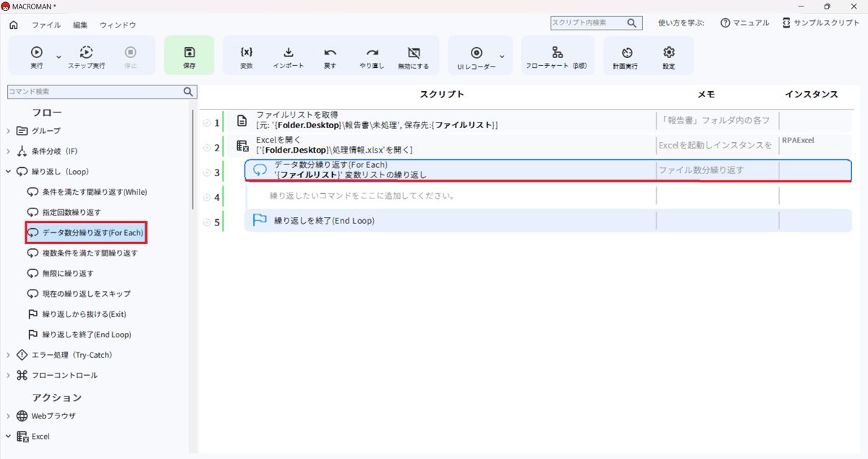Open フローチャート (β版) view
This screenshot has height=459, width=868.
point(557,52)
